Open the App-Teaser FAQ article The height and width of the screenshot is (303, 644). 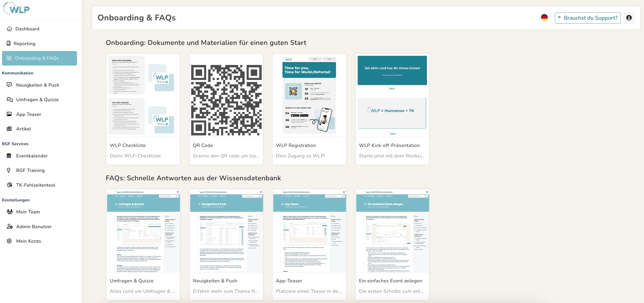pos(309,244)
